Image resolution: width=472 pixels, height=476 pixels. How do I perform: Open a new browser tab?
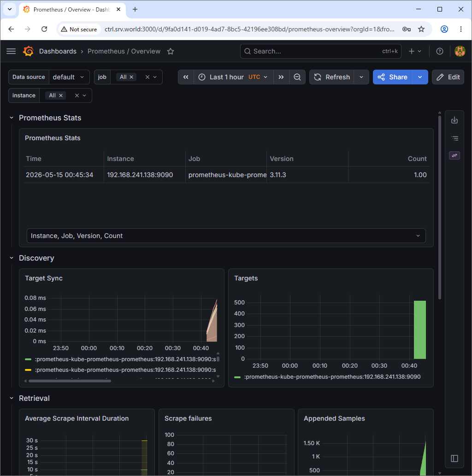pyautogui.click(x=135, y=9)
